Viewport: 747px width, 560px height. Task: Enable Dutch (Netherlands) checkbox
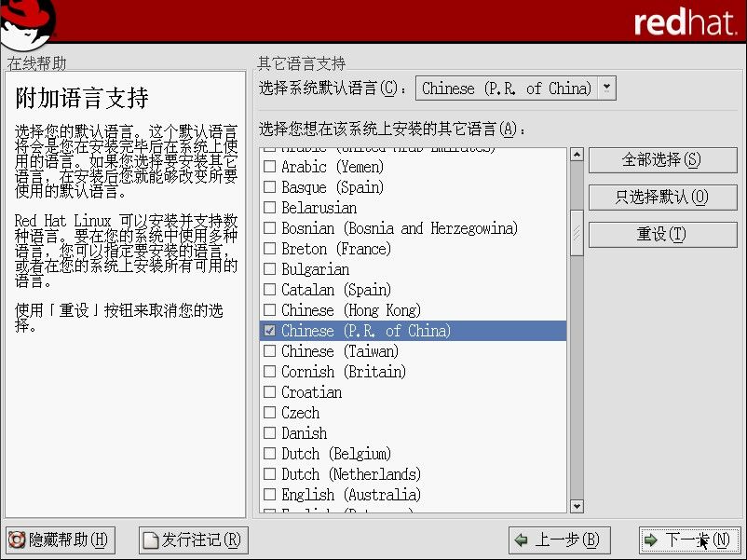(269, 473)
